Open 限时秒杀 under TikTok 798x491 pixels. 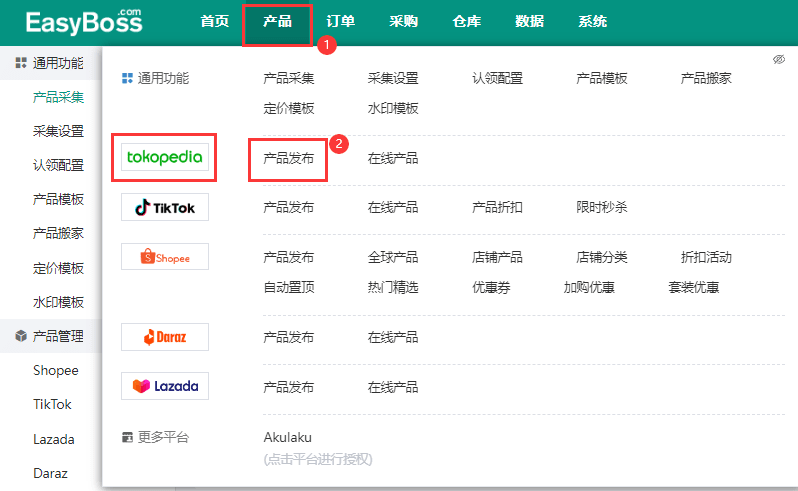[601, 208]
